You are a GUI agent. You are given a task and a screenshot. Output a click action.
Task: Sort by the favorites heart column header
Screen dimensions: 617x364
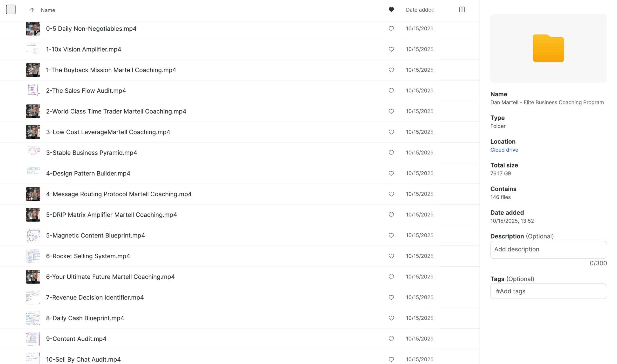point(391,10)
